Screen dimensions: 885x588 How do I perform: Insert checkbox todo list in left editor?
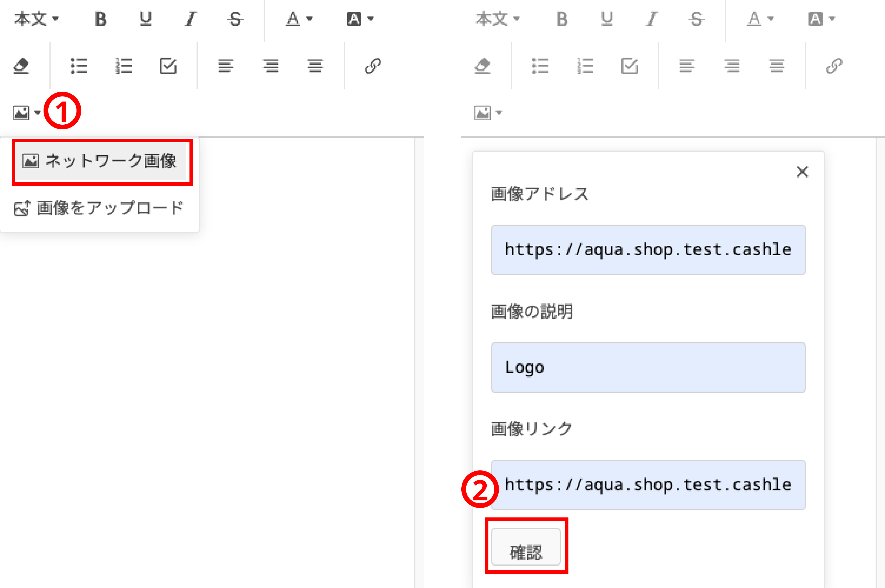(168, 66)
